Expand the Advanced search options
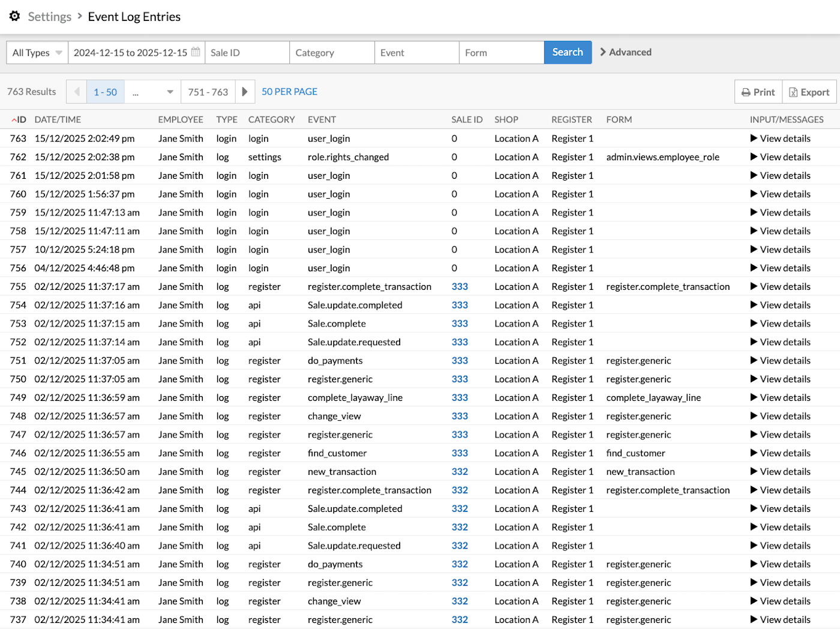The height and width of the screenshot is (629, 840). (626, 52)
